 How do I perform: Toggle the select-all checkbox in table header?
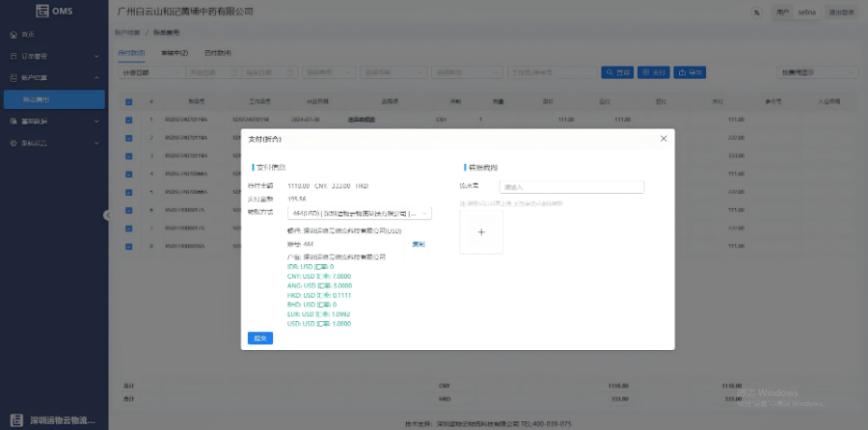point(128,100)
